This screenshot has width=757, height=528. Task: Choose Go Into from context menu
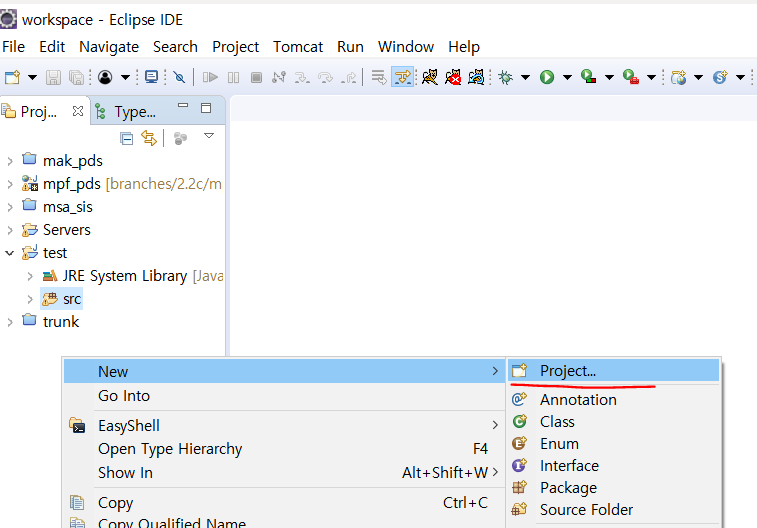tap(284, 396)
